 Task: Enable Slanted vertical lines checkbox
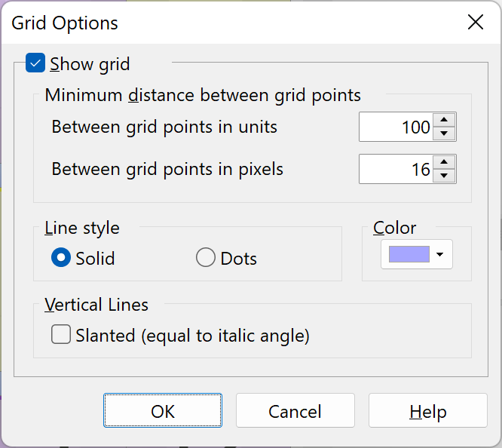[x=61, y=335]
